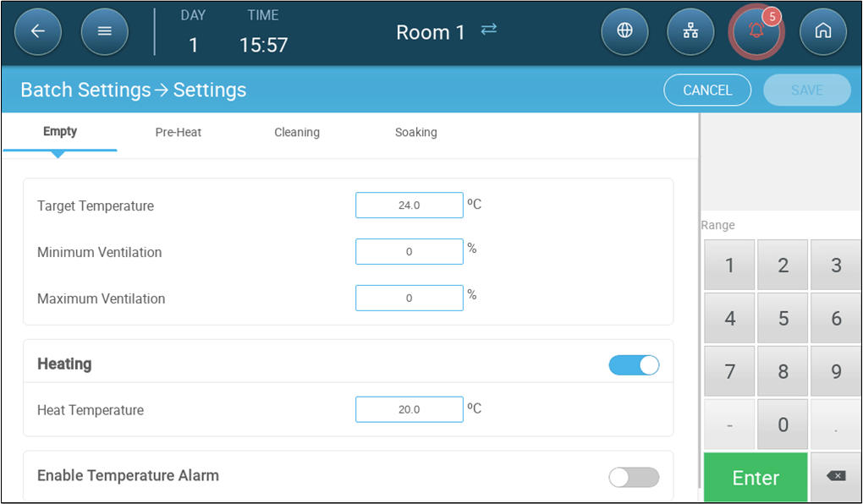The image size is (863, 504).
Task: Select the Soaking tab
Action: click(415, 133)
